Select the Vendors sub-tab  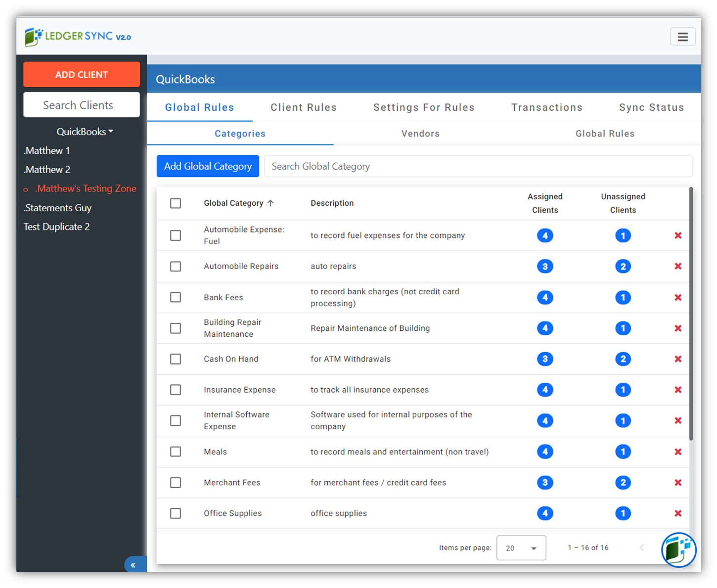pyautogui.click(x=420, y=134)
